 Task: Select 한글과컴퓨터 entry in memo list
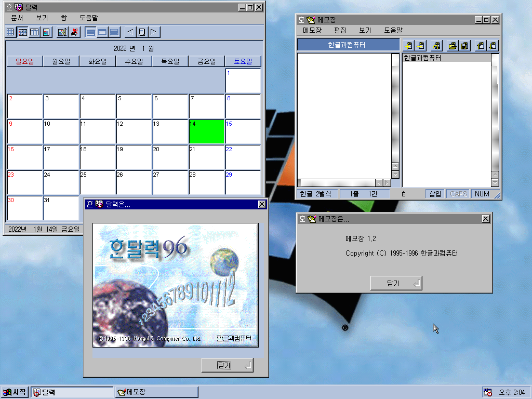pyautogui.click(x=446, y=58)
